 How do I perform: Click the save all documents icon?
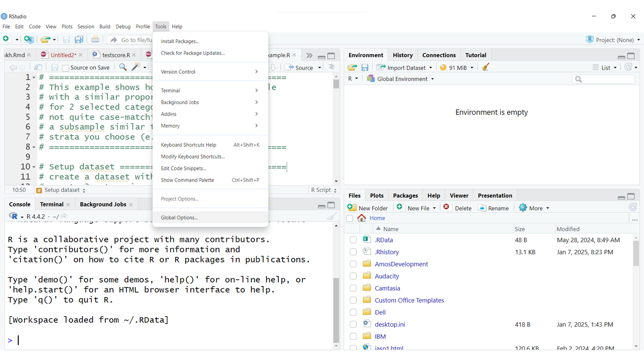79,40
